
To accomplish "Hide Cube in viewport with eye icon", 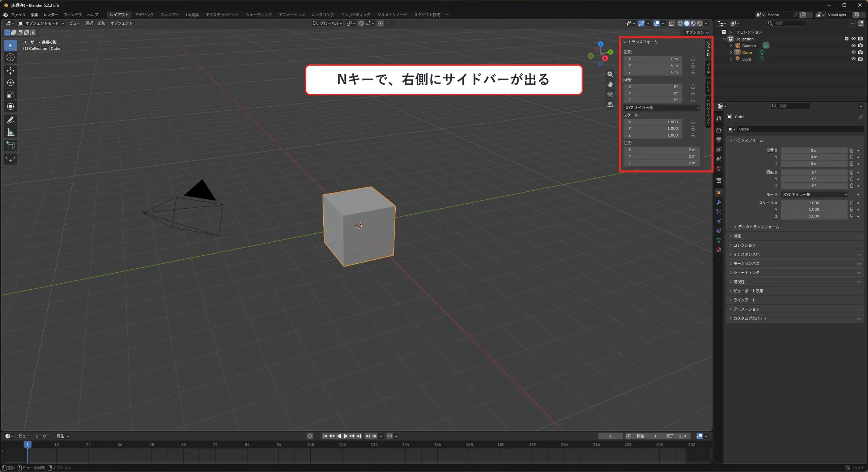I will (x=854, y=52).
